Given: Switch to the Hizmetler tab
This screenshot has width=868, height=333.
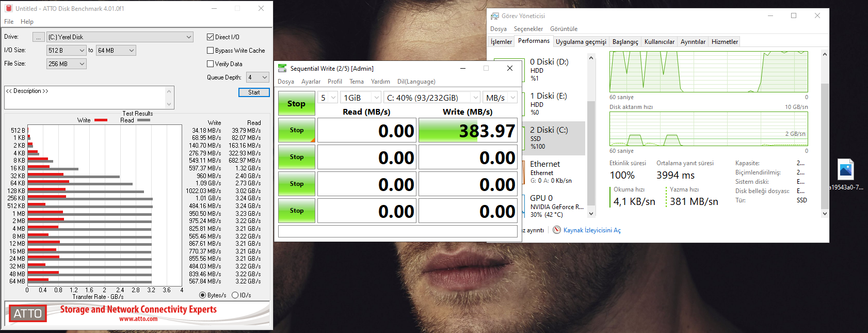Looking at the screenshot, I should coord(725,42).
